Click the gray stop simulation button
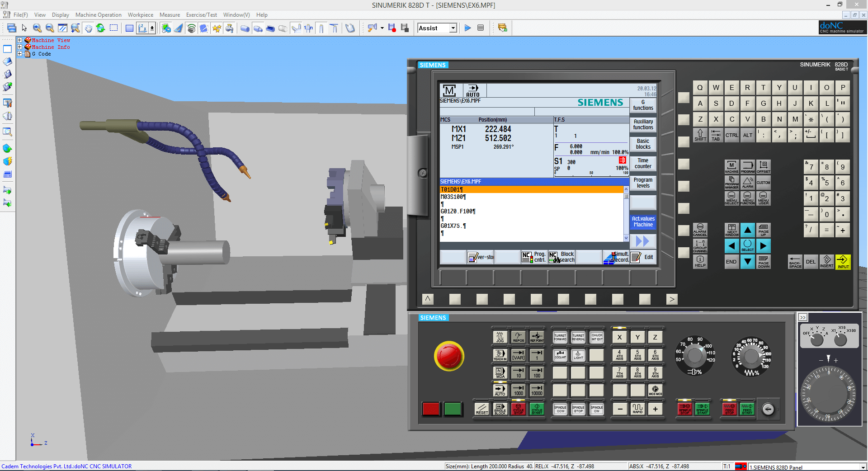868x471 pixels. tap(481, 28)
